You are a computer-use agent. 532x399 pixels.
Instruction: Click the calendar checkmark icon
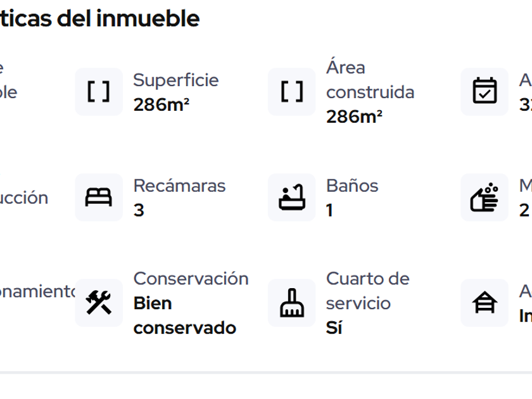[484, 92]
